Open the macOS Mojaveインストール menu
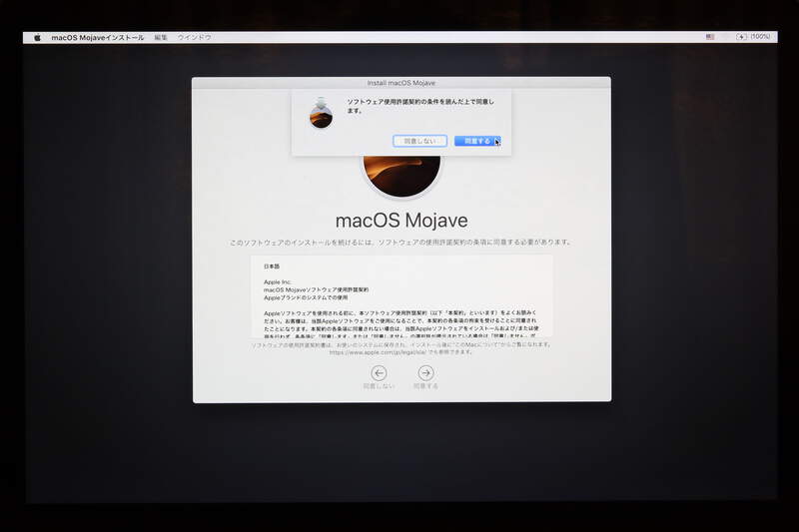Viewport: 799px width, 532px height. pyautogui.click(x=97, y=37)
